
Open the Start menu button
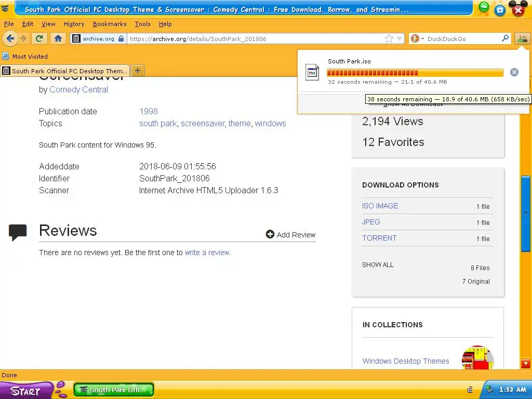pos(26,390)
